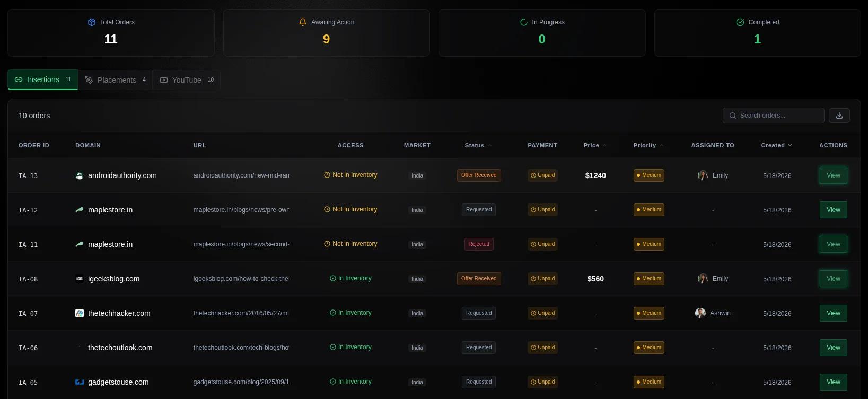Click the Offer Received badge in row IA-13
The image size is (868, 399).
(479, 175)
